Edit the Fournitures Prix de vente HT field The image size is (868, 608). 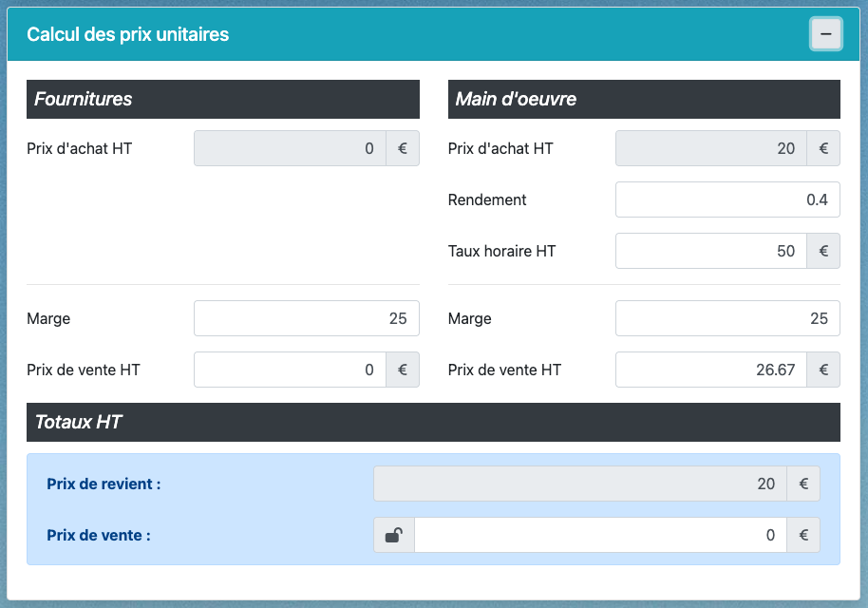pos(290,370)
